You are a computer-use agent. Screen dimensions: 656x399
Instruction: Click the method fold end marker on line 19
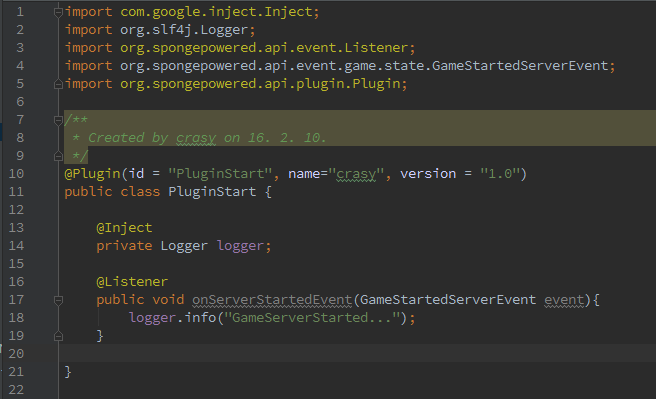pos(58,336)
